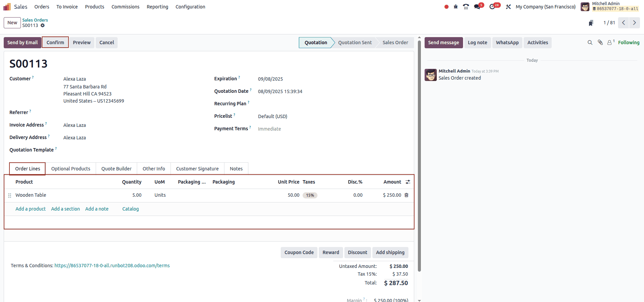This screenshot has width=644, height=302.
Task: Set status to Sales Order stage
Action: [x=395, y=43]
